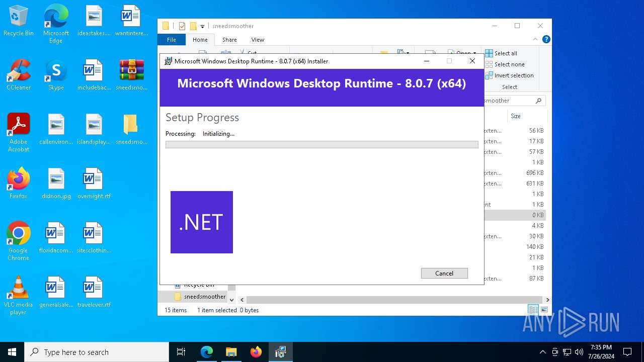This screenshot has width=644, height=362.
Task: Click the taskbar search box
Action: [97, 352]
